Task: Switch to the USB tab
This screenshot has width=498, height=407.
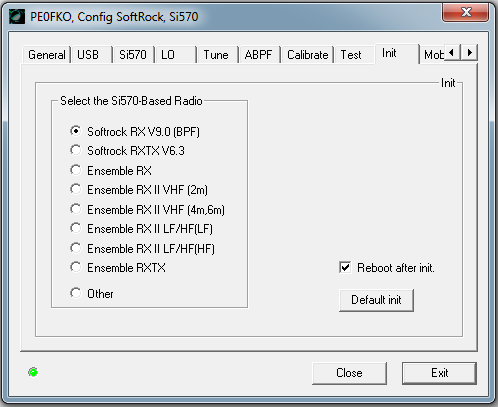Action: coord(92,55)
